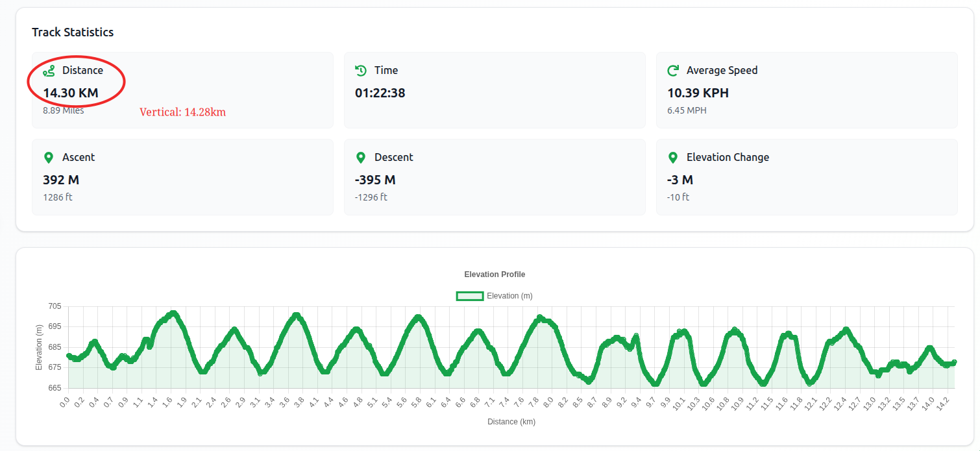The height and width of the screenshot is (451, 980).
Task: Click the 1286 ft ascent subtext
Action: click(58, 197)
